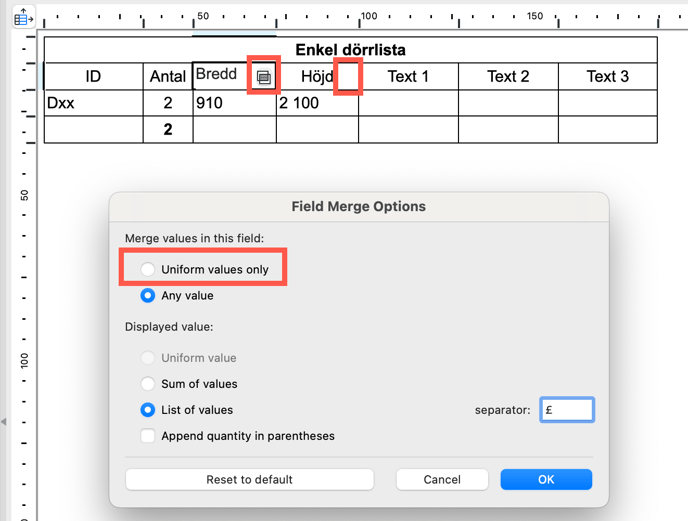
Task: Confirm dialog with OK button
Action: (x=546, y=479)
